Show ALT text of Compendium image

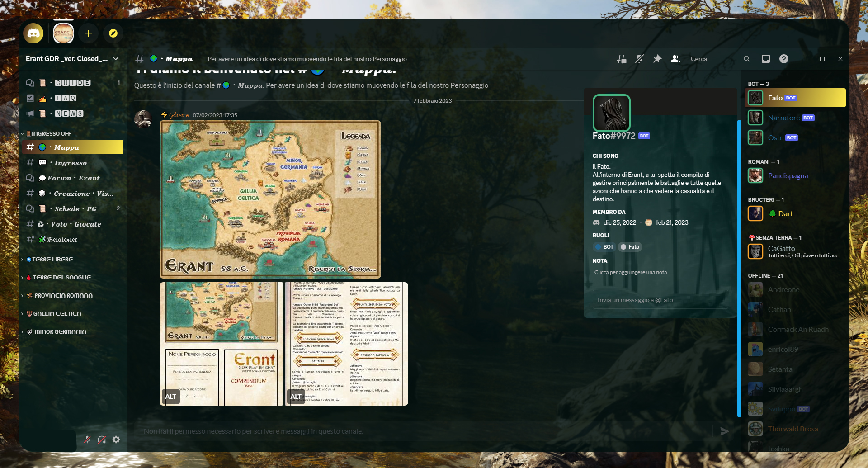170,397
